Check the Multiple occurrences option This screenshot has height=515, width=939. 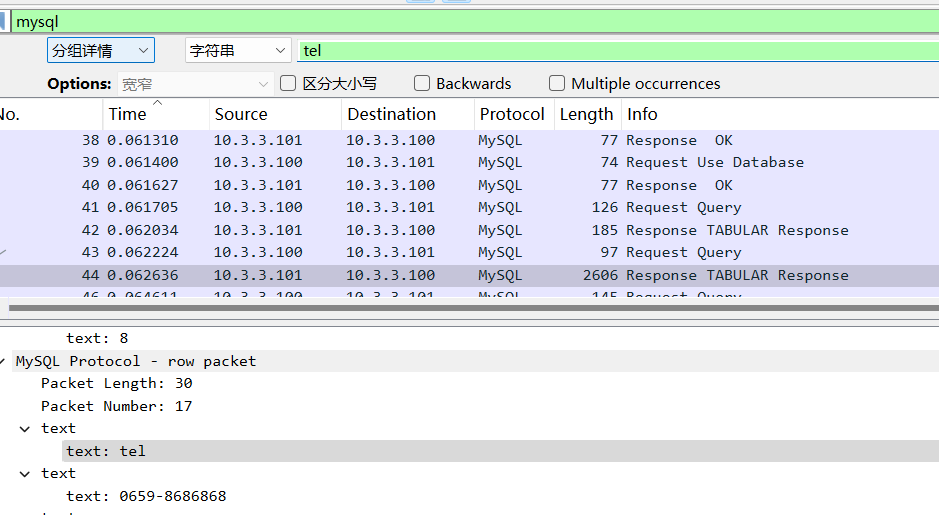(557, 84)
